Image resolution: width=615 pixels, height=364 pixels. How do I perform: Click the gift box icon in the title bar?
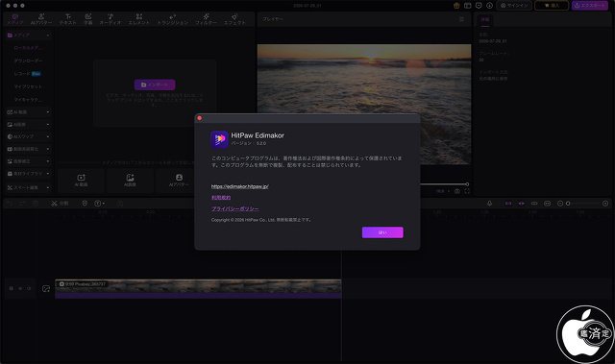(456, 6)
